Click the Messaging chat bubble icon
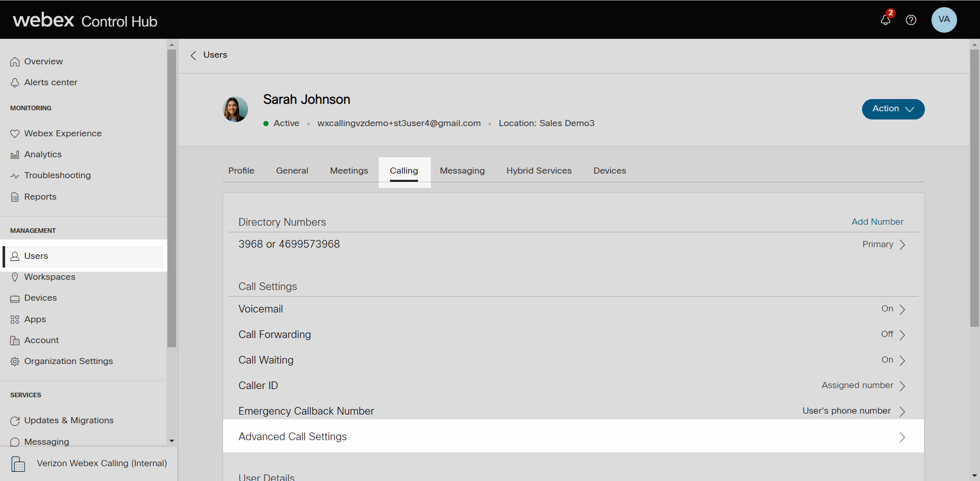The width and height of the screenshot is (980, 481). tap(15, 442)
